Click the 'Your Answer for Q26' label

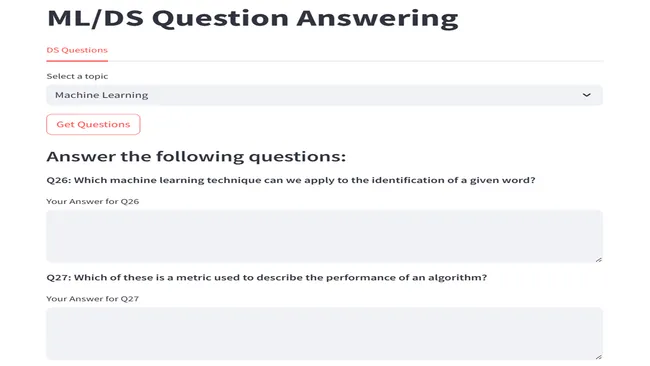(92, 201)
